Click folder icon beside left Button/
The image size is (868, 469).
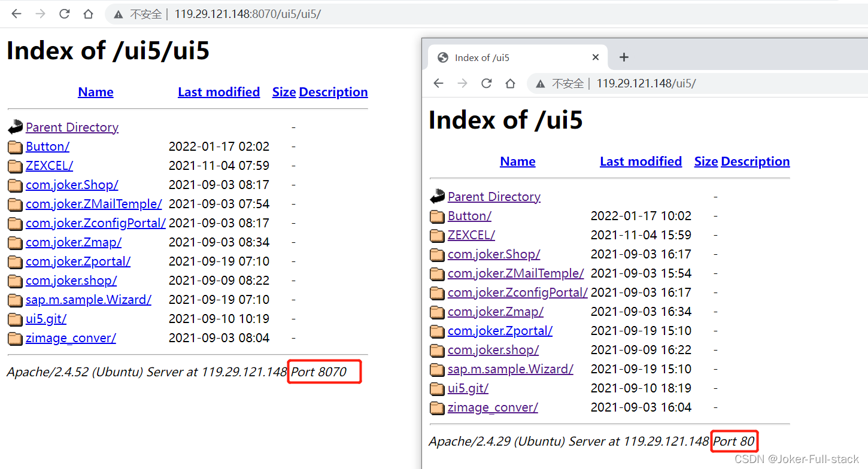coord(15,147)
